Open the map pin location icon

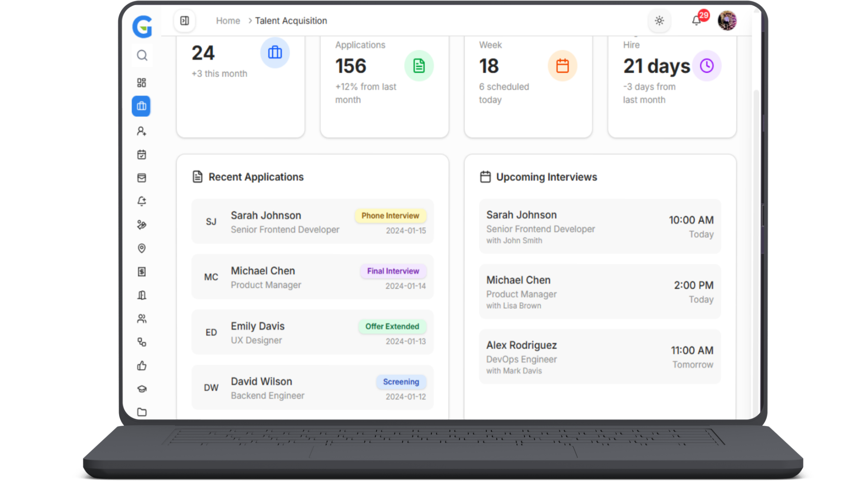coord(142,248)
